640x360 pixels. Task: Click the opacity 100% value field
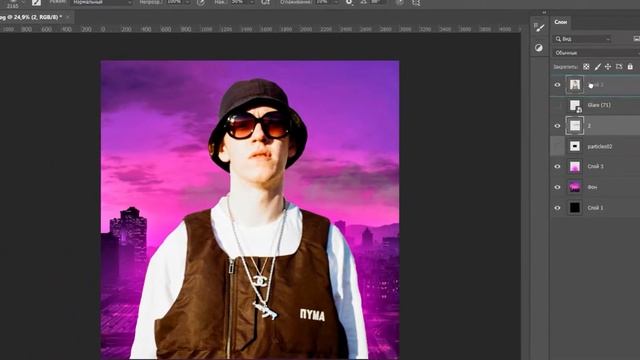(x=175, y=2)
